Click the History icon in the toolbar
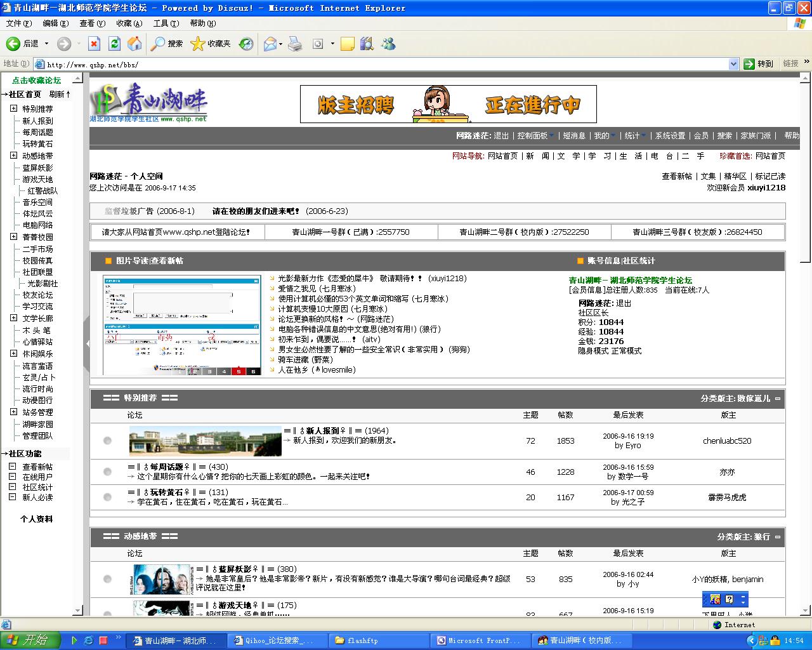 [x=246, y=44]
